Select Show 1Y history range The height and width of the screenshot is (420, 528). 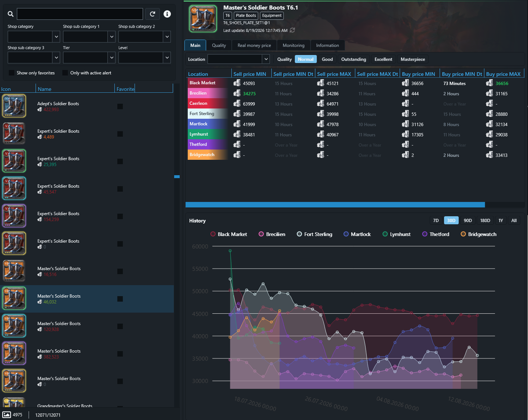(x=500, y=220)
